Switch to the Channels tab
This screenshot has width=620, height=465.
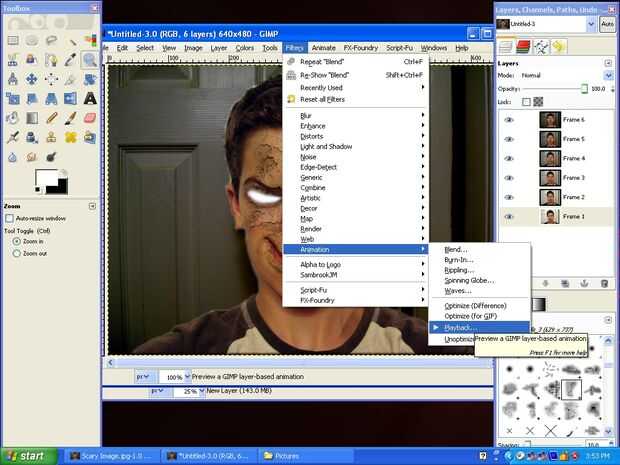pyautogui.click(x=522, y=47)
